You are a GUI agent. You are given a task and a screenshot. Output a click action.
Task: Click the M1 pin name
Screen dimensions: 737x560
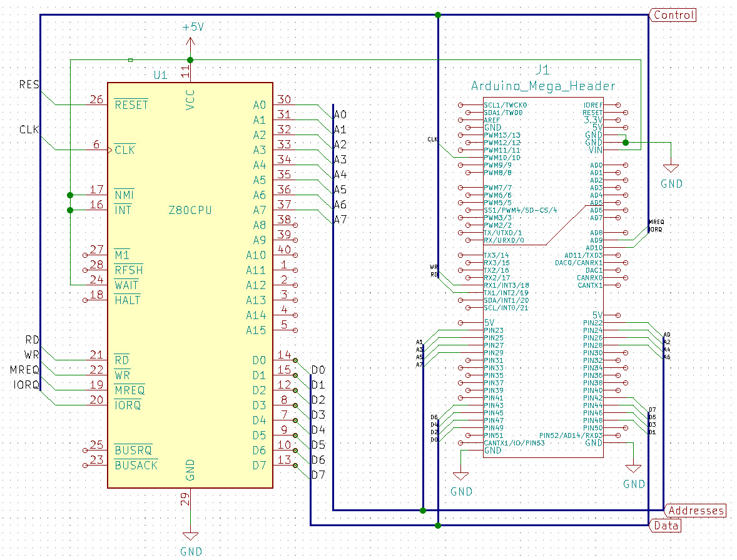122,255
